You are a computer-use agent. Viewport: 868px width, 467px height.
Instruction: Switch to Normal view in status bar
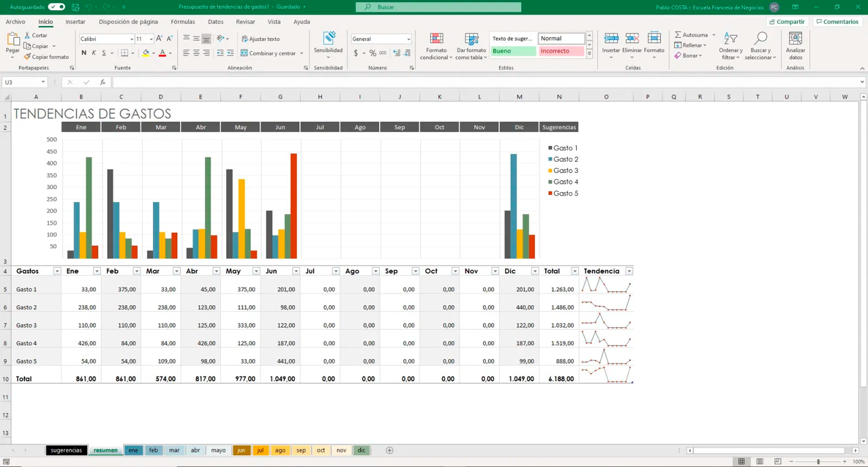pyautogui.click(x=741, y=462)
